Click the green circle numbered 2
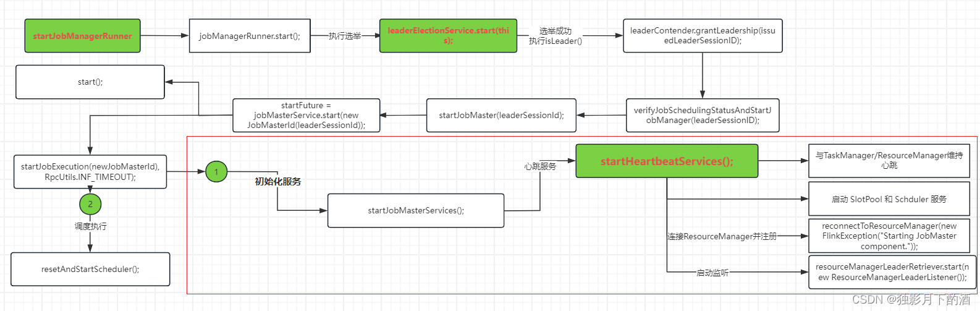The height and width of the screenshot is (311, 980). pos(90,204)
